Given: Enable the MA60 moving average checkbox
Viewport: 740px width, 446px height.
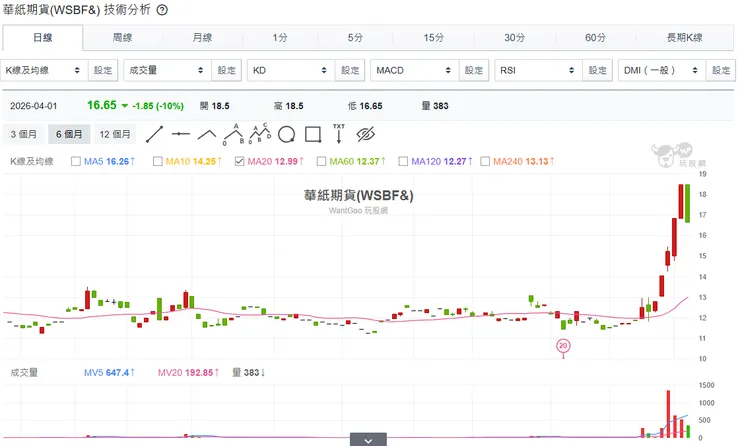Looking at the screenshot, I should point(321,161).
